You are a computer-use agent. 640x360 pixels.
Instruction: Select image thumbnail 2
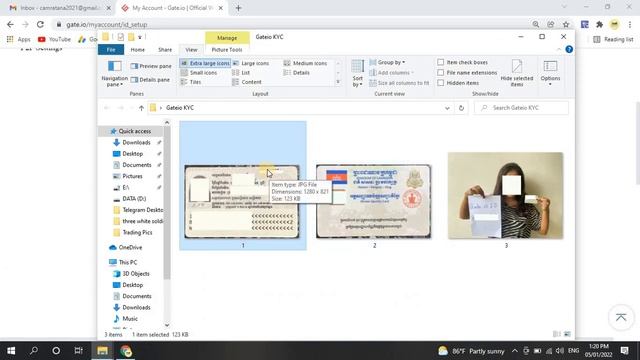pos(373,202)
